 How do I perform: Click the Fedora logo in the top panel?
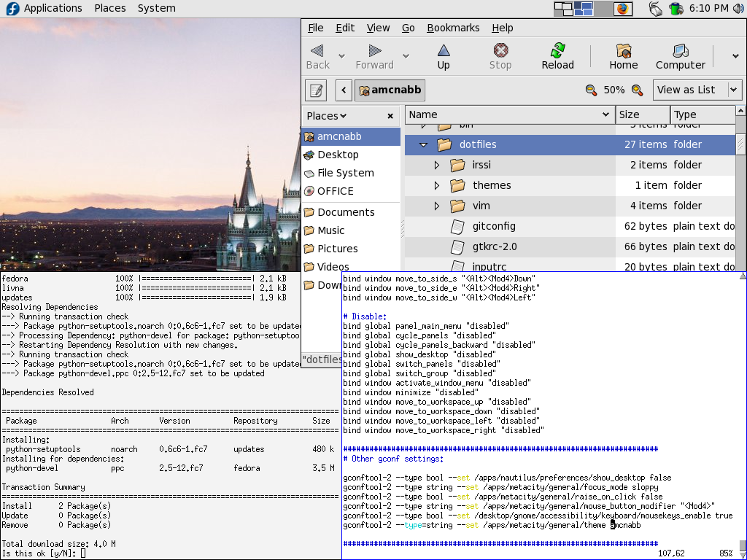(x=12, y=8)
